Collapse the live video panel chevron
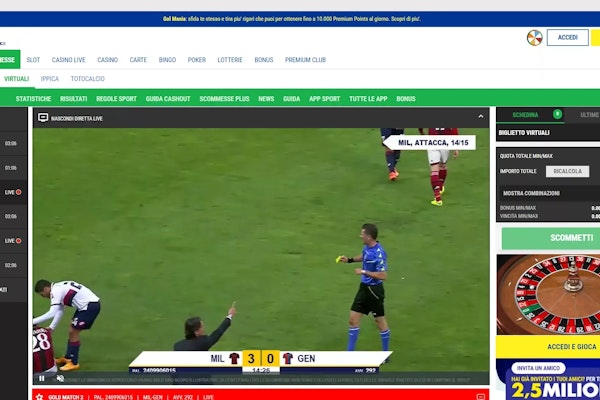Screen dimensions: 600x400 click(x=481, y=116)
